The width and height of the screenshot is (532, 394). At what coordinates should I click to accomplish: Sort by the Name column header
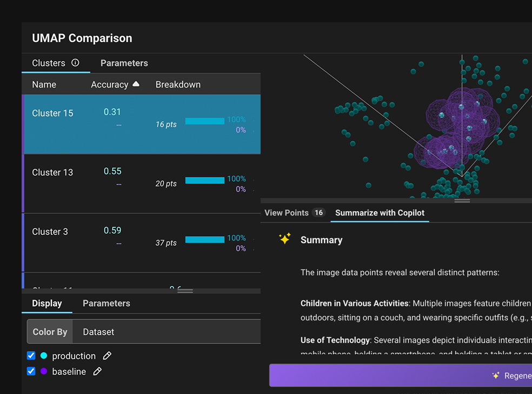pos(44,84)
